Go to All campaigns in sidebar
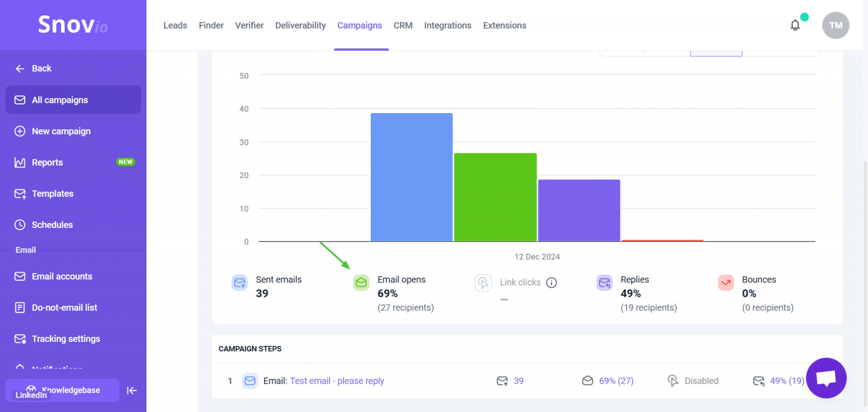Screen dimensions: 868x412 pos(73,100)
